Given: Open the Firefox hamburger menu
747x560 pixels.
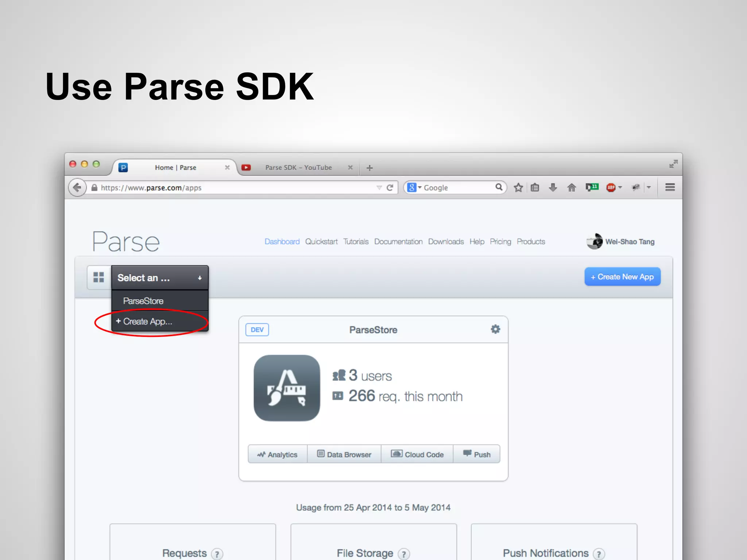Looking at the screenshot, I should (x=670, y=187).
